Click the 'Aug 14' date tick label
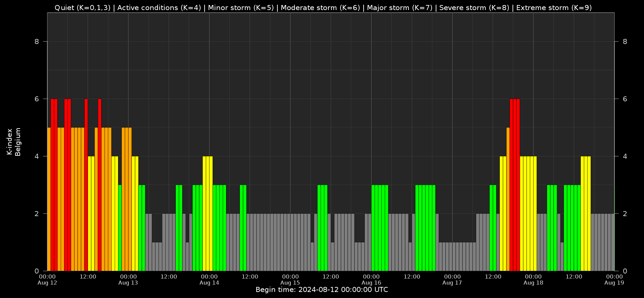The height and width of the screenshot is (298, 644). click(209, 283)
